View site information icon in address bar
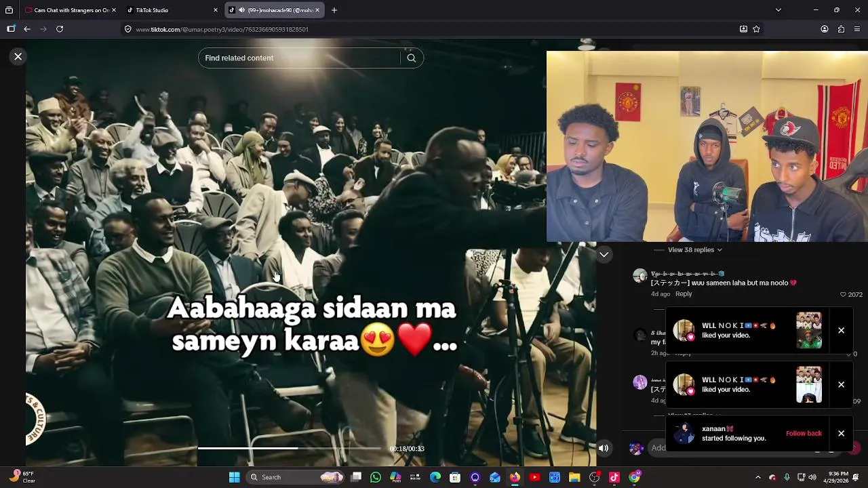The image size is (868, 488). [x=127, y=29]
